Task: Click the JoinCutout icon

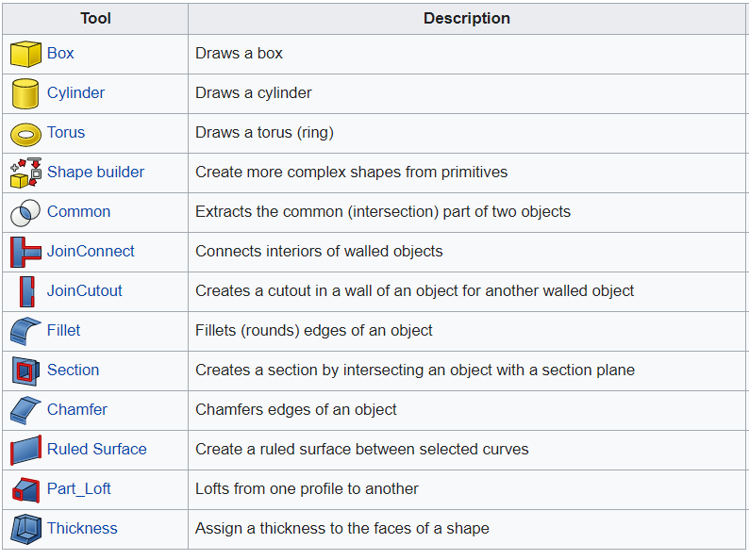Action: (25, 291)
